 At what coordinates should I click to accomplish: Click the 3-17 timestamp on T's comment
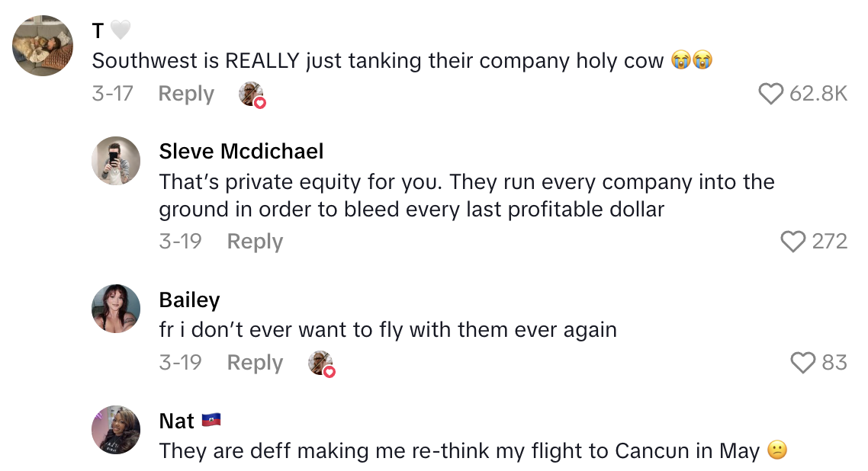[x=113, y=94]
